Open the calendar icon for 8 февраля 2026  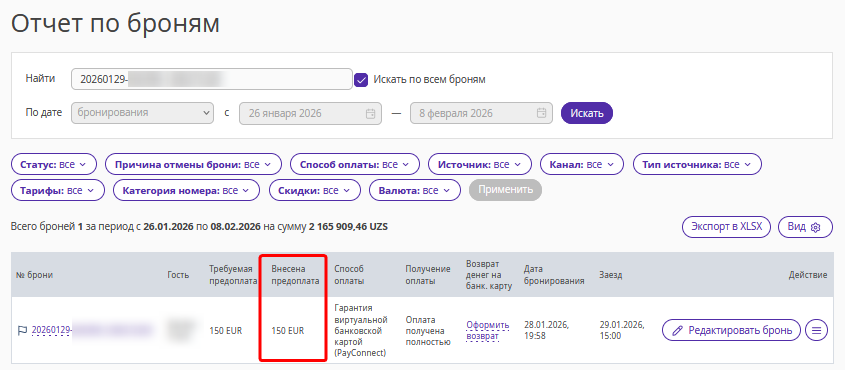point(542,114)
